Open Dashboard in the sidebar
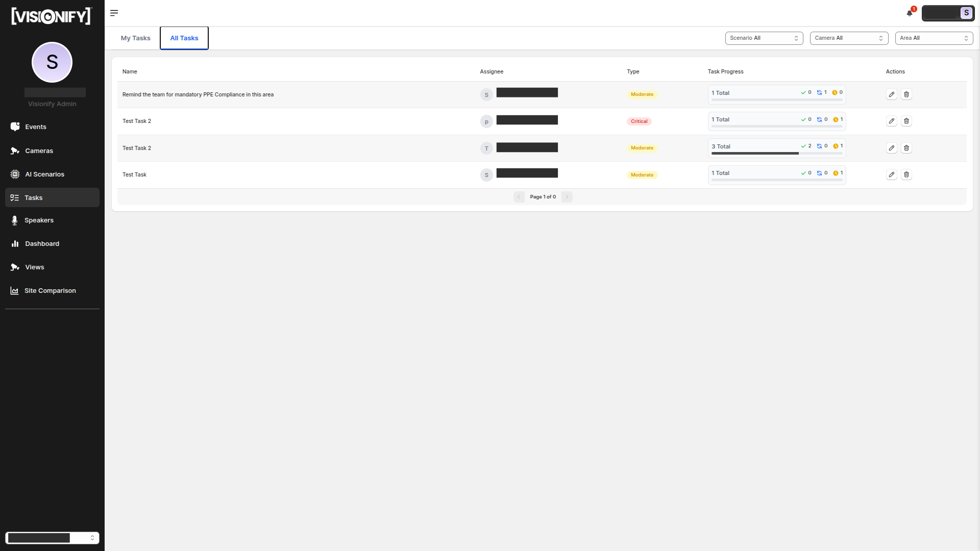 (52, 244)
